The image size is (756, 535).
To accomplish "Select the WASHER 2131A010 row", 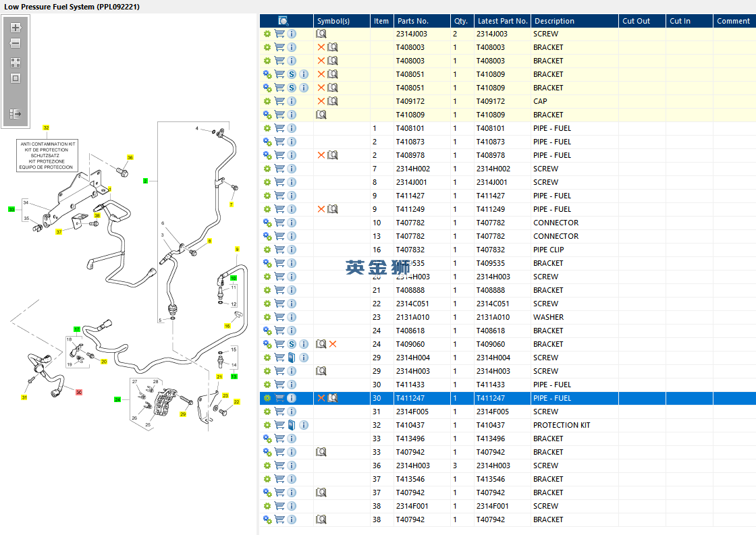I will pos(547,317).
